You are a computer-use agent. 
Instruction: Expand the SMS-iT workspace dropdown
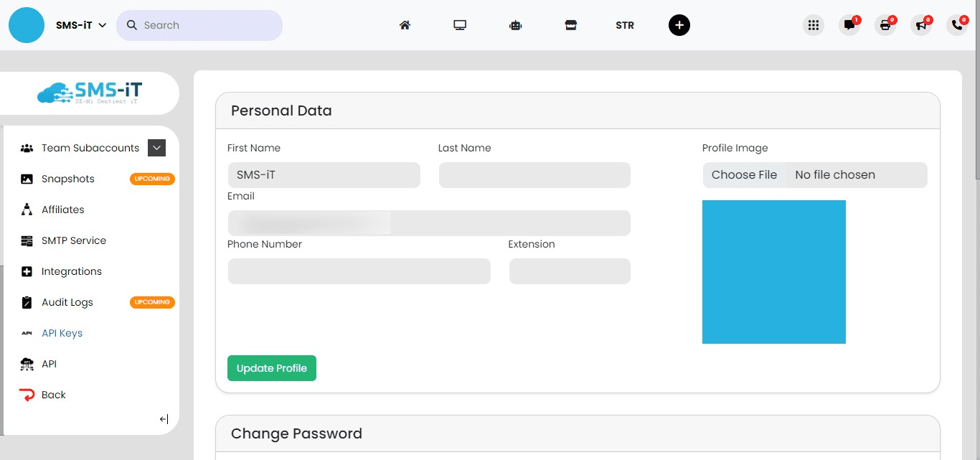[79, 24]
